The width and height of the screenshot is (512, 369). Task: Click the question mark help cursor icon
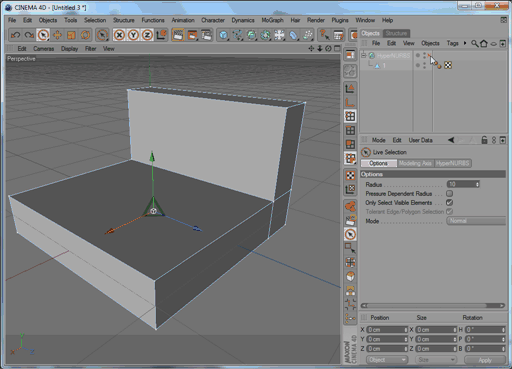(x=324, y=35)
